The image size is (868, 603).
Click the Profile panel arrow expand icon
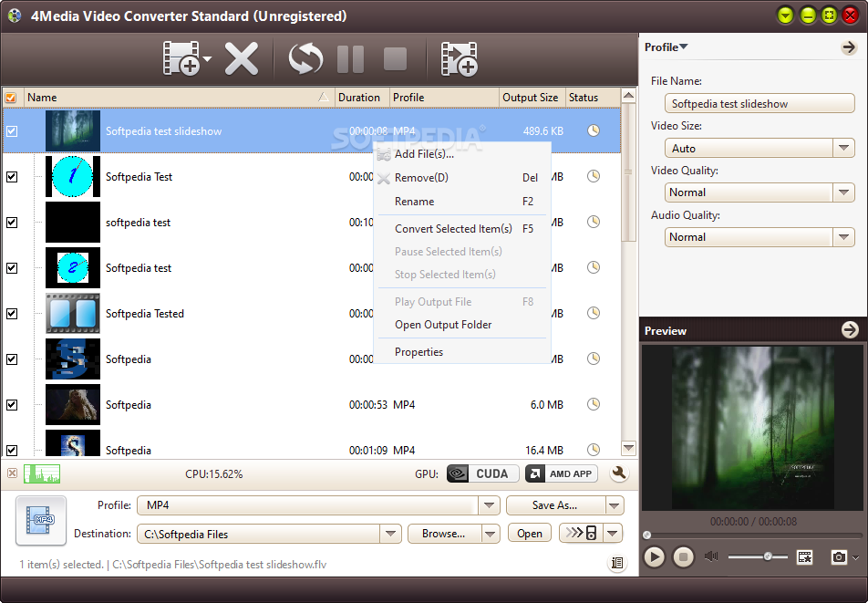point(849,47)
